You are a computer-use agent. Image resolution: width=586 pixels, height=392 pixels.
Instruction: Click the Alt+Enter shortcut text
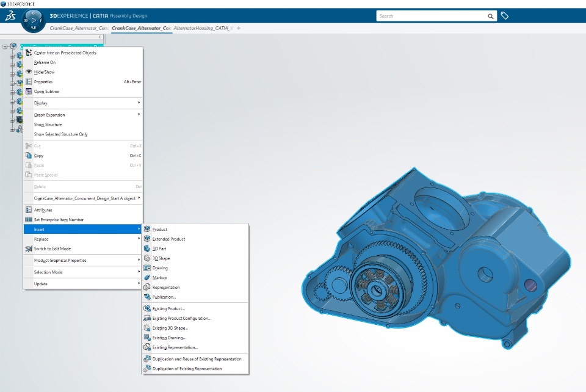coord(132,81)
